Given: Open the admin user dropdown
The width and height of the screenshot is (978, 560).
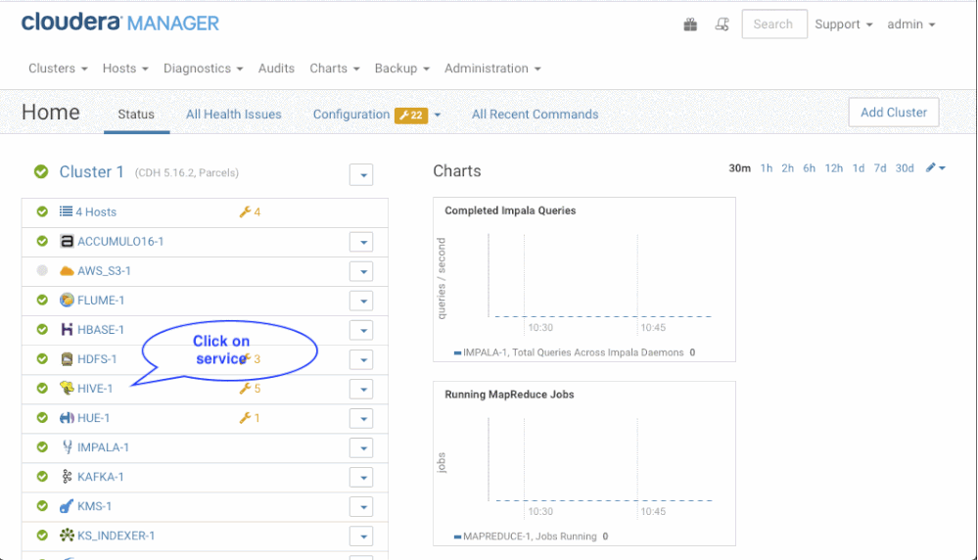Looking at the screenshot, I should pyautogui.click(x=910, y=24).
